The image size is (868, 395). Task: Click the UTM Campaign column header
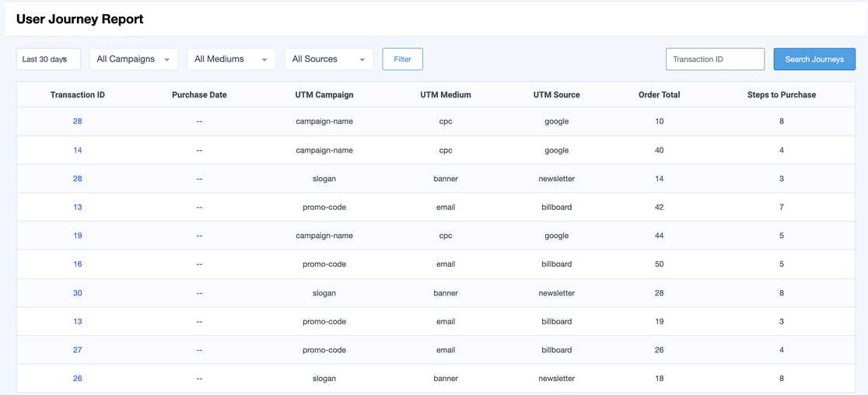coord(324,95)
